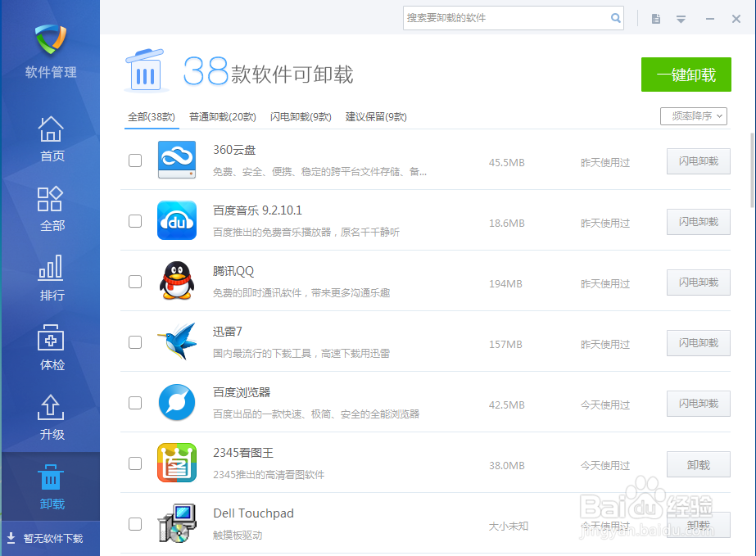
Task: Open the title bar menu dropdown icon
Action: [681, 20]
